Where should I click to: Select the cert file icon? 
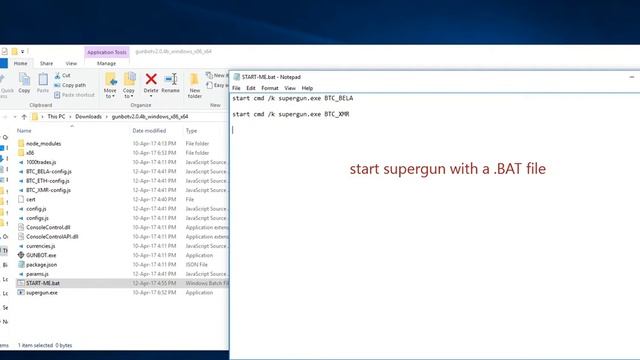[21, 199]
